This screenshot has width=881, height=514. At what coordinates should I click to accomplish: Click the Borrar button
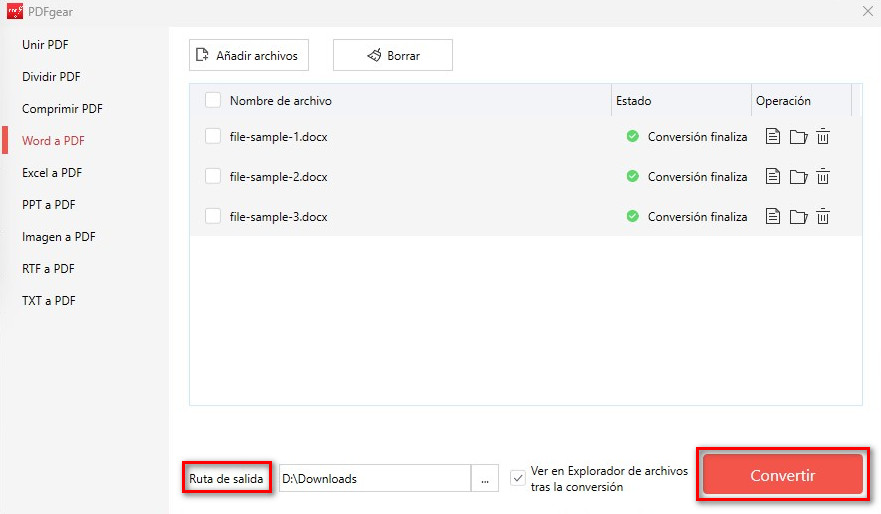coord(393,55)
